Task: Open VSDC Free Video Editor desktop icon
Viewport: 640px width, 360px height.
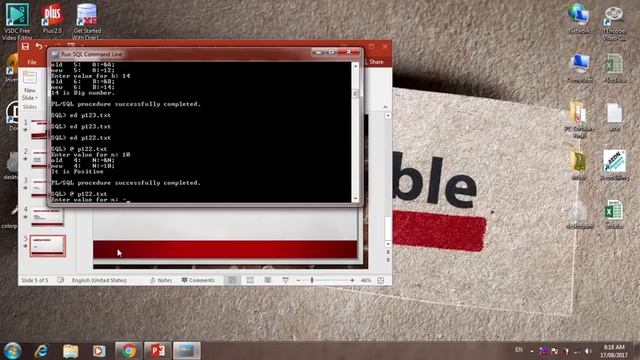Action: coord(17,21)
